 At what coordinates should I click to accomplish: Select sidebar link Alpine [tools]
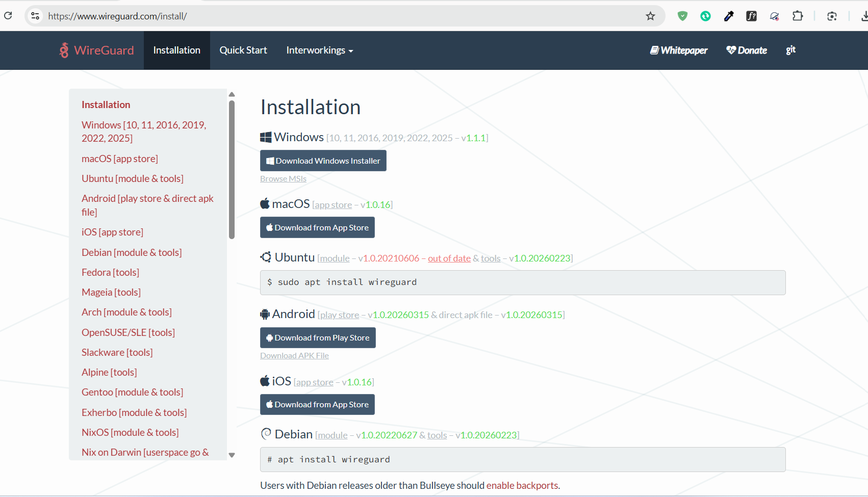[109, 372]
